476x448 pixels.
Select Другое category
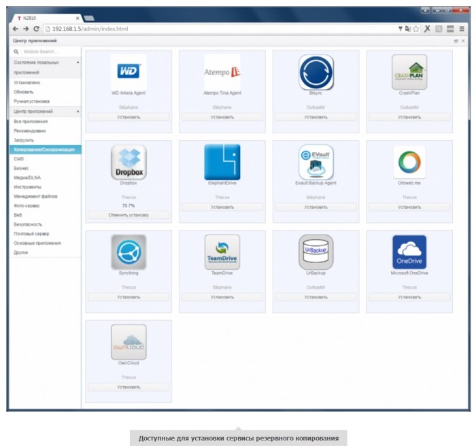[x=20, y=252]
